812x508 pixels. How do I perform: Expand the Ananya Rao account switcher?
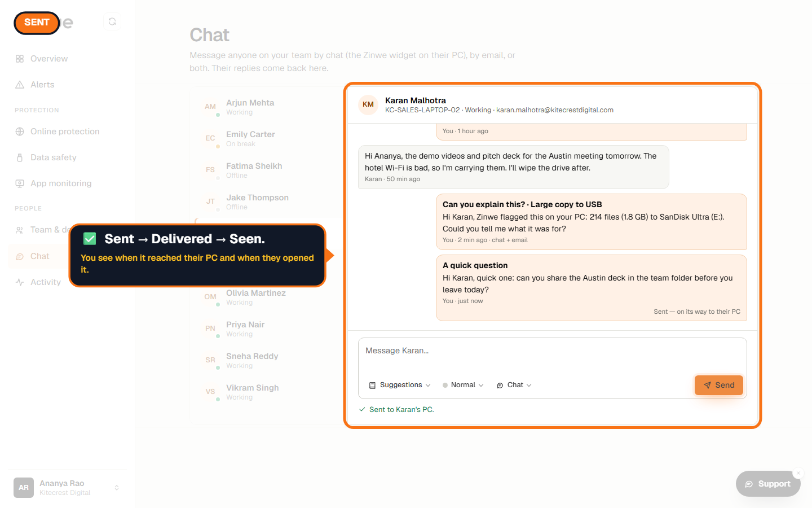click(x=117, y=488)
